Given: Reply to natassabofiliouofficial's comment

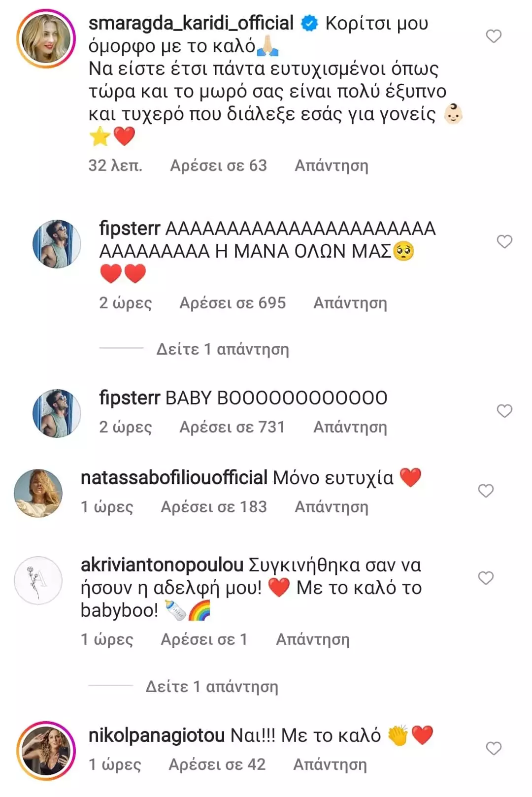Looking at the screenshot, I should pos(331,507).
